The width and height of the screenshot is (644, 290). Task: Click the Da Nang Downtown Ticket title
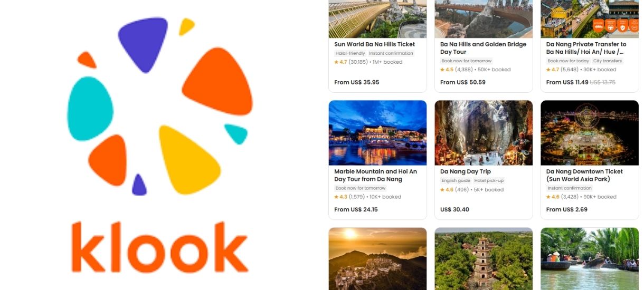click(584, 175)
